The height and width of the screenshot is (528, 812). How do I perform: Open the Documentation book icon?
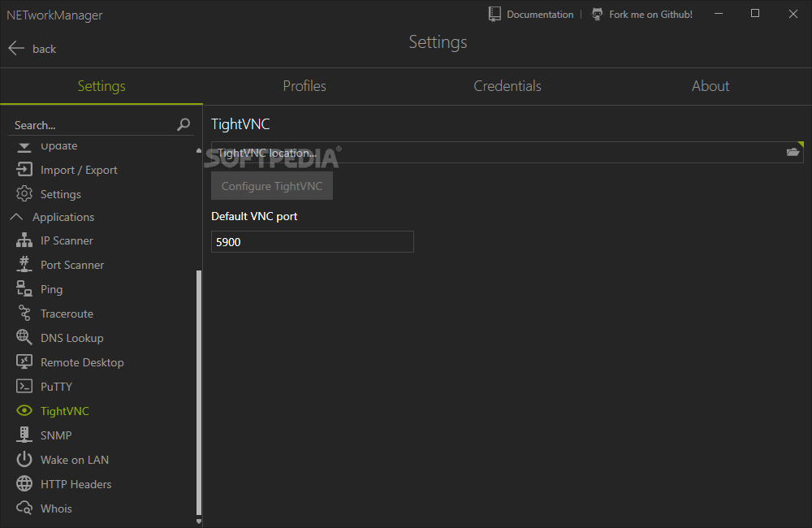click(x=495, y=14)
